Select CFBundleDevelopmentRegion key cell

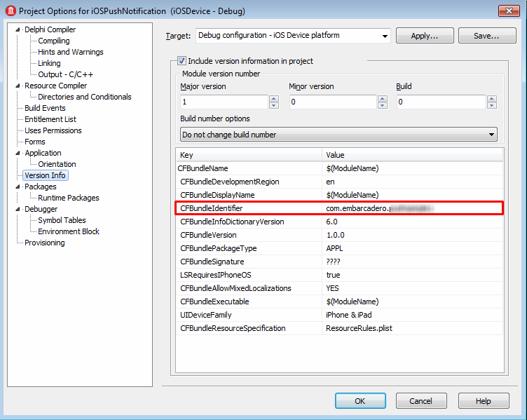pos(249,182)
